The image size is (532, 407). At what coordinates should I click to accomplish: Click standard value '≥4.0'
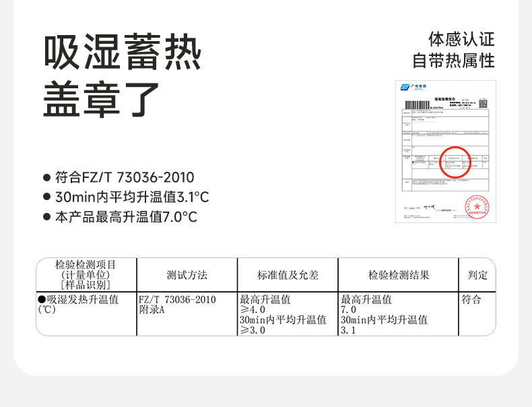(253, 309)
